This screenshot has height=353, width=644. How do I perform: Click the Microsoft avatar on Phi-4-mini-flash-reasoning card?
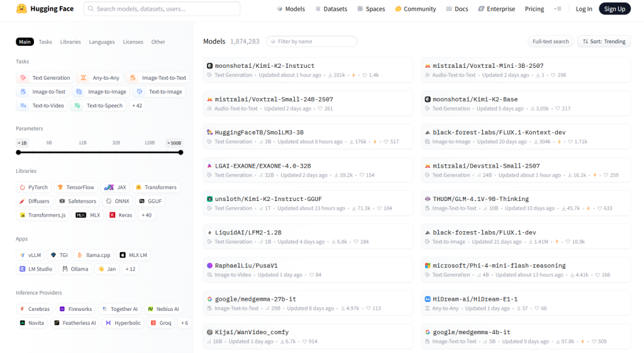(x=428, y=266)
